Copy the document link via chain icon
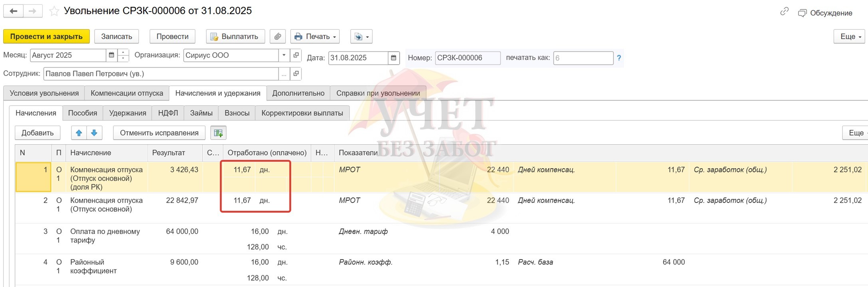 784,12
